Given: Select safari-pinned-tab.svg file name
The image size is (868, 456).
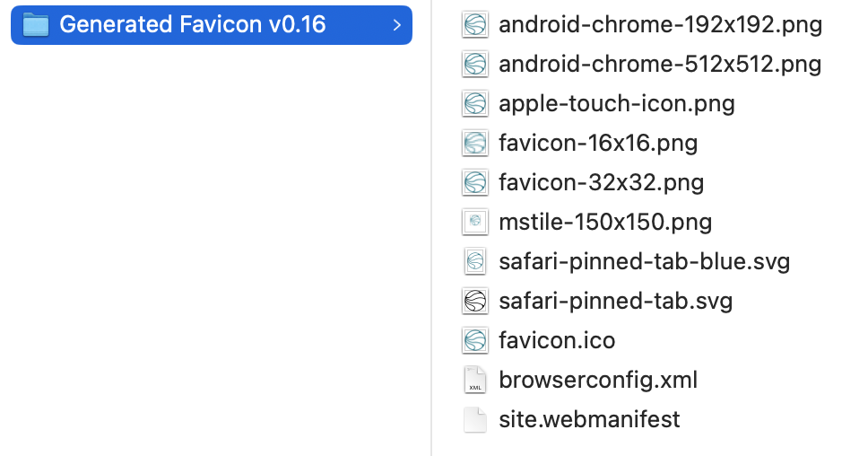Looking at the screenshot, I should click(615, 301).
